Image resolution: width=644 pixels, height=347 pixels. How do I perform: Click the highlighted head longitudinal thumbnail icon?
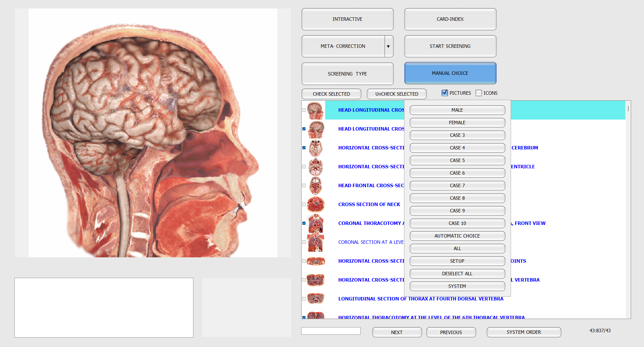[x=315, y=110]
